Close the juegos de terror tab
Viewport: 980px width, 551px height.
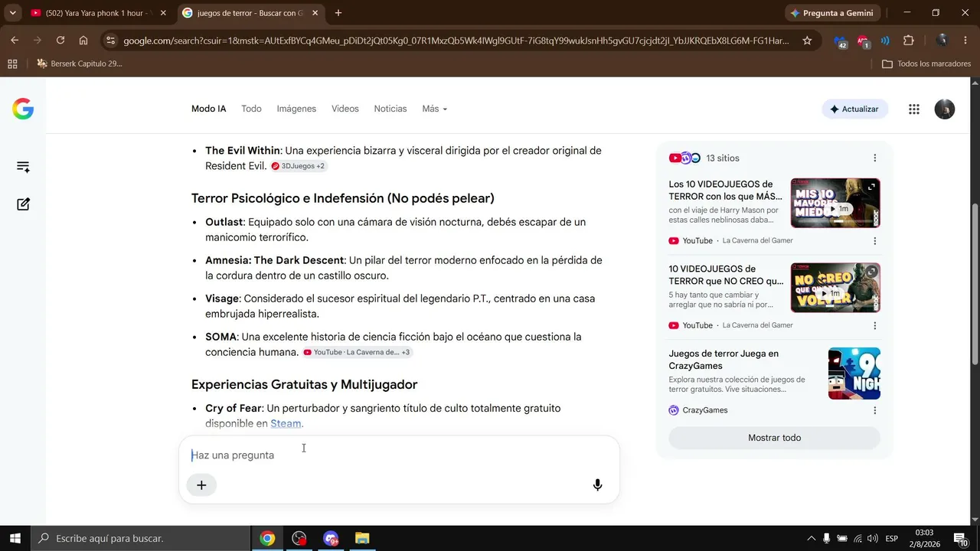315,13
